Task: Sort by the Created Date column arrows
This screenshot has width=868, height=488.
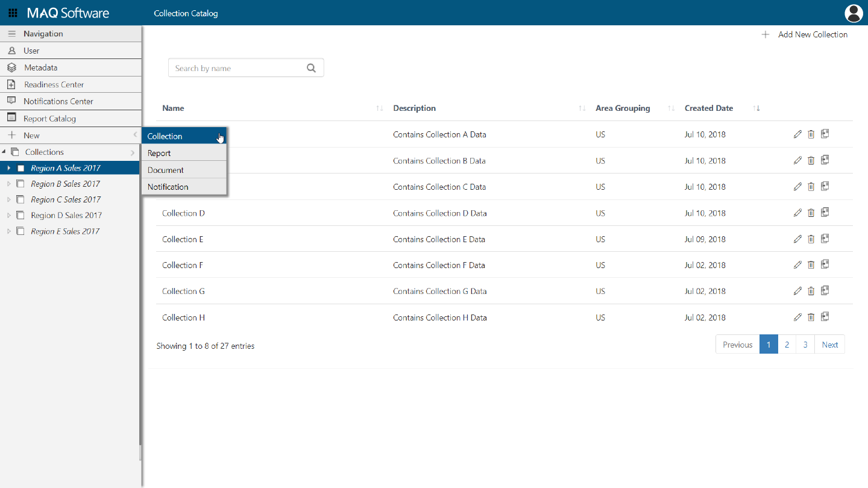Action: [757, 108]
